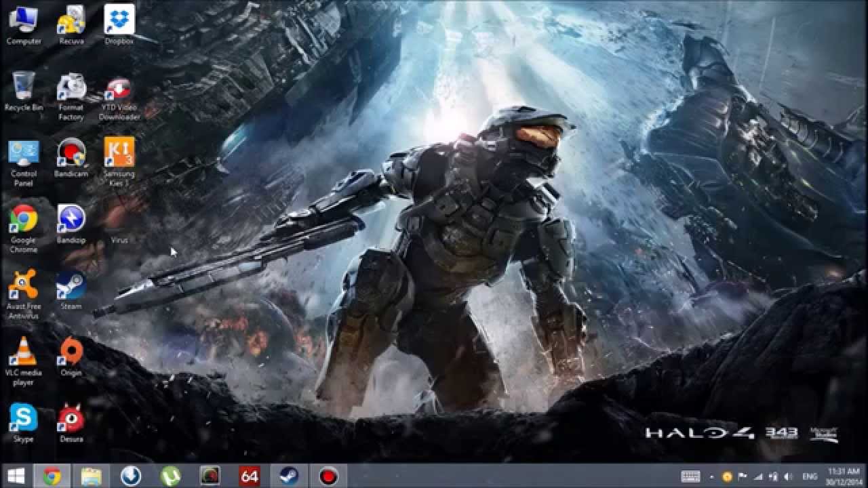This screenshot has height=488, width=868.
Task: Open uTorrent from the taskbar
Action: click(x=170, y=476)
